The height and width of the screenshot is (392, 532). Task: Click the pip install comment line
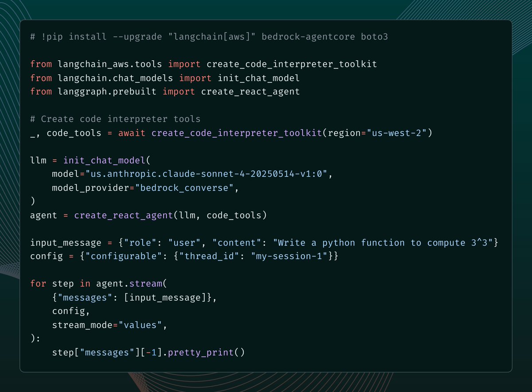tap(208, 36)
